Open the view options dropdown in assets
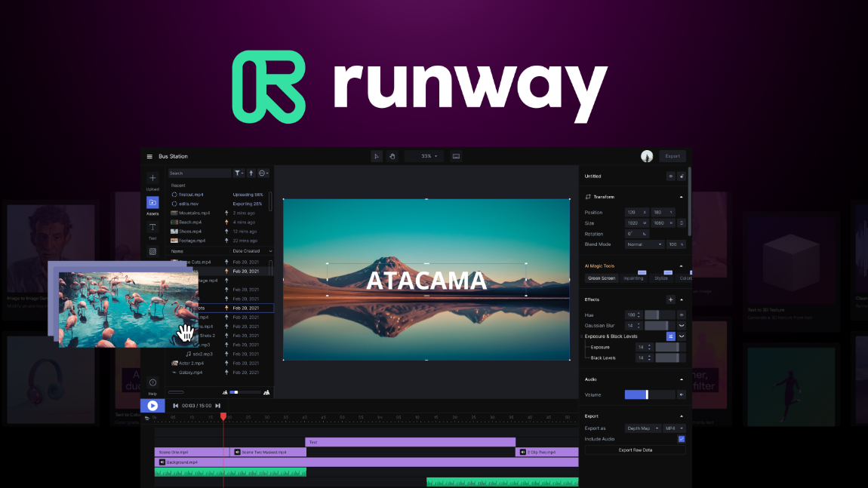This screenshot has height=488, width=868. click(263, 173)
